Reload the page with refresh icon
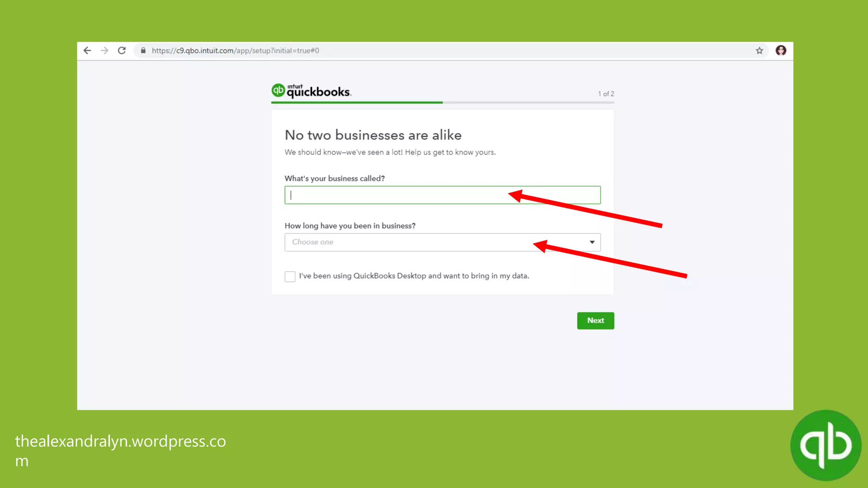The width and height of the screenshot is (868, 488). (x=122, y=50)
